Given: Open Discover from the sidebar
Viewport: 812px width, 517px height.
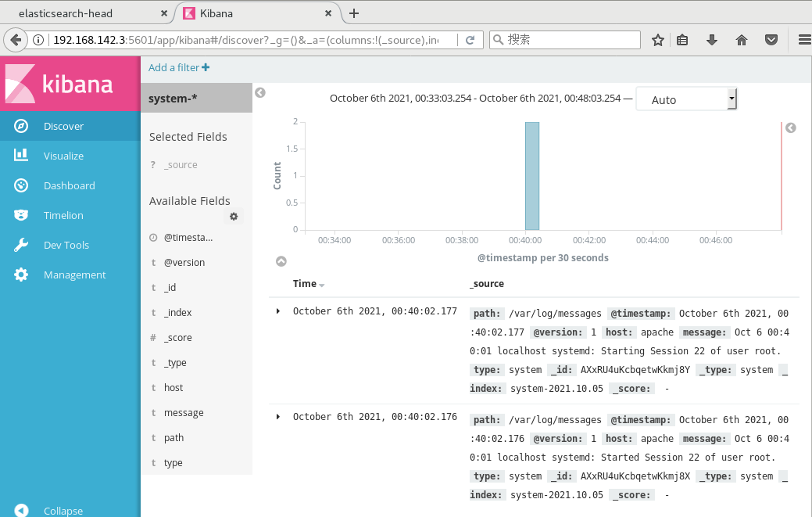Looking at the screenshot, I should (x=70, y=126).
